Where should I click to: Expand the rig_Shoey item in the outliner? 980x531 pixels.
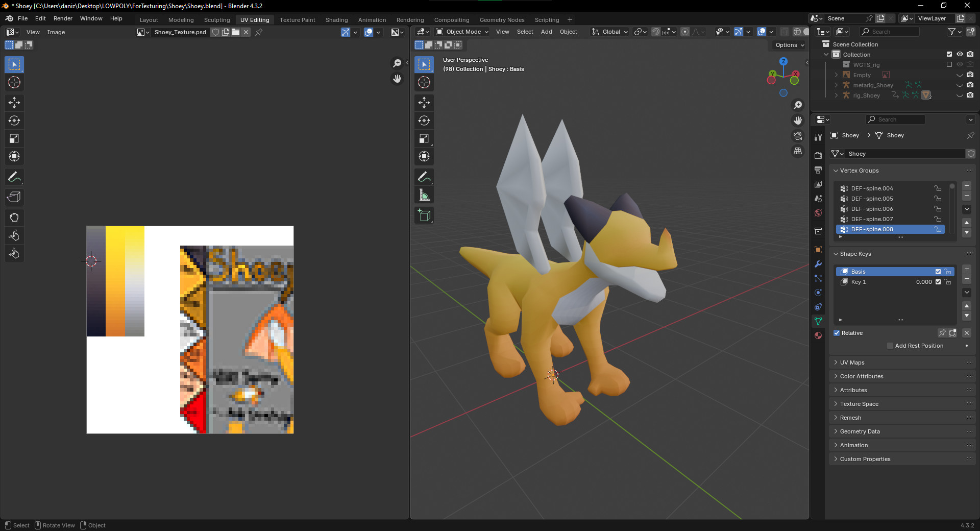(x=836, y=95)
